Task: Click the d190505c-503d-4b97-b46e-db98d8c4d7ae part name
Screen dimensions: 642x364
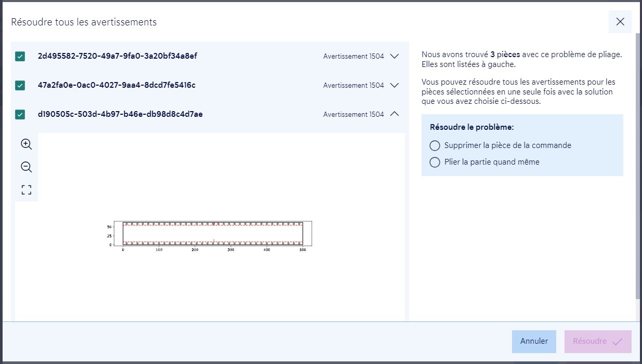Action: 120,114
